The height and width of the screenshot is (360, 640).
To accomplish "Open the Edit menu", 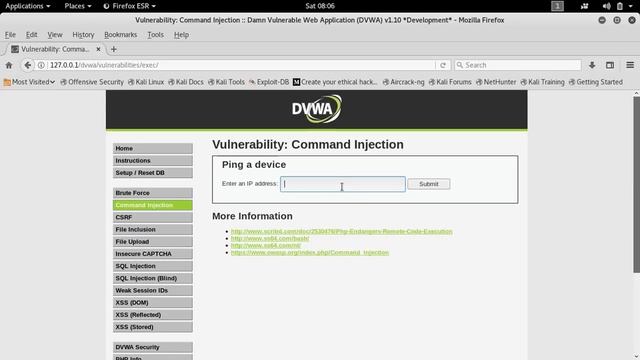I will pos(31,35).
